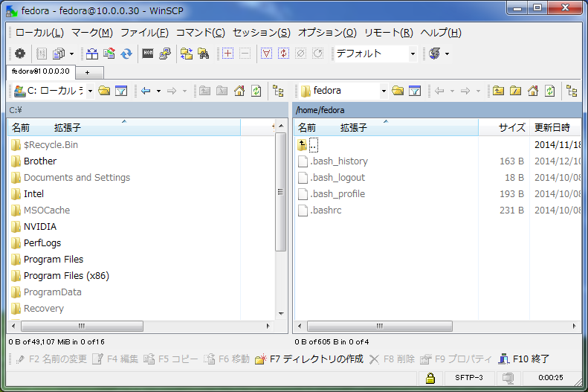Open the local drive C: dropdown
Viewport: 588px width, 392px height.
(91, 91)
